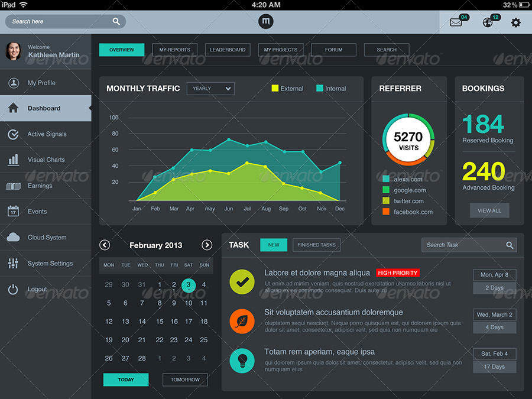Go to previous month in calendar
Screen dimensions: 532x399
tap(105, 245)
